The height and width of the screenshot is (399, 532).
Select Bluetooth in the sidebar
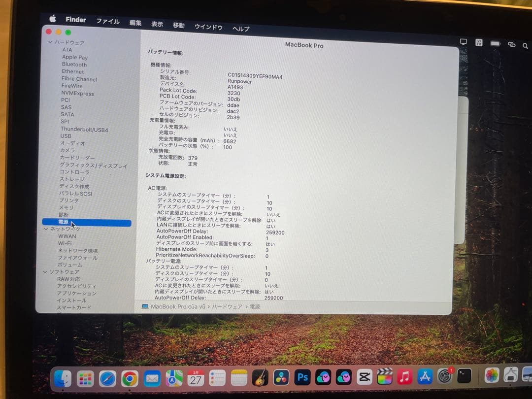pos(74,65)
